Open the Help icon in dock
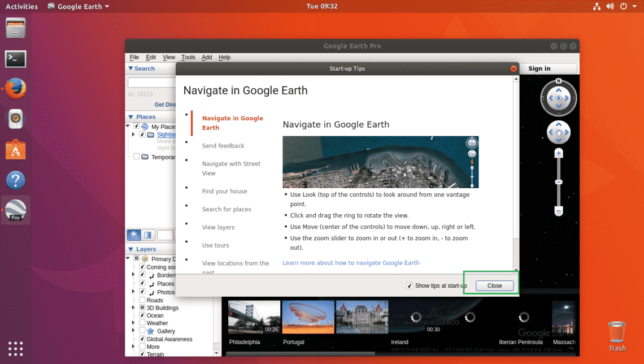This screenshot has width=644, height=364. coord(16,180)
